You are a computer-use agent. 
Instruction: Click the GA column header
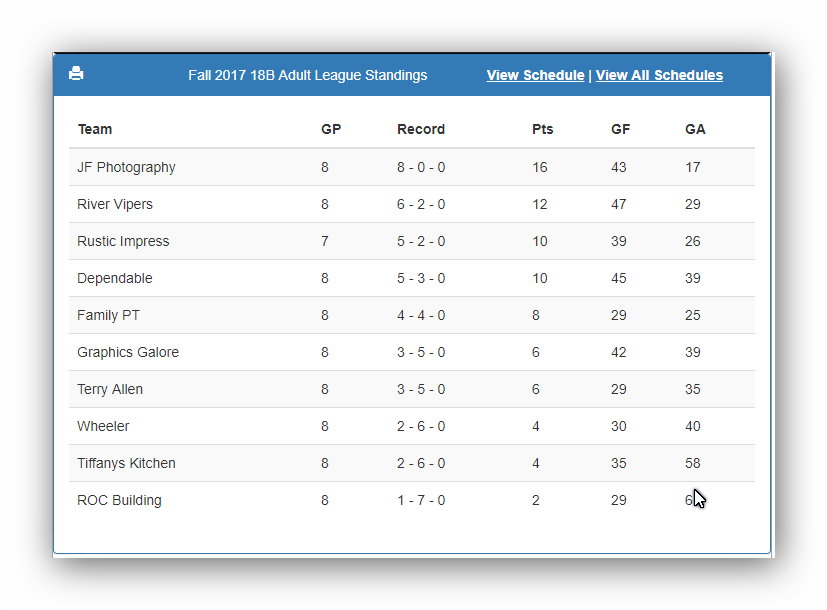click(x=695, y=129)
